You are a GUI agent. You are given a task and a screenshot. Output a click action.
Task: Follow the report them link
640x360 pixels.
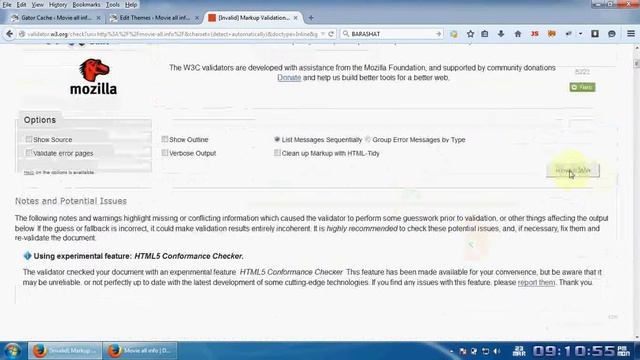[536, 282]
